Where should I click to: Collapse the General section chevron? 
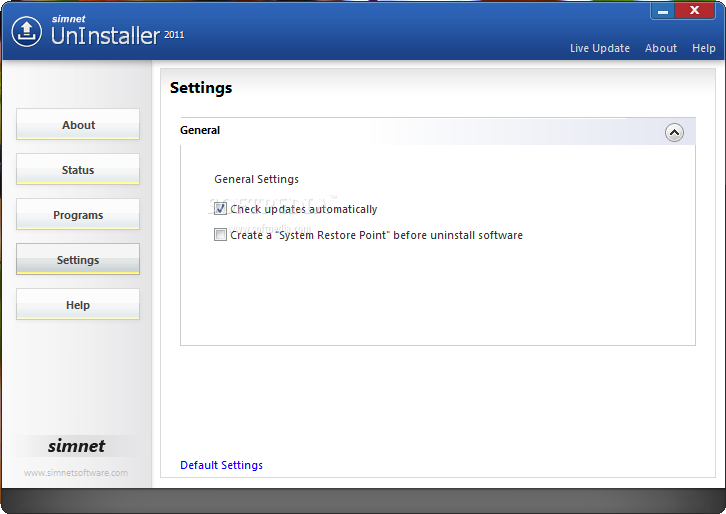click(x=674, y=133)
